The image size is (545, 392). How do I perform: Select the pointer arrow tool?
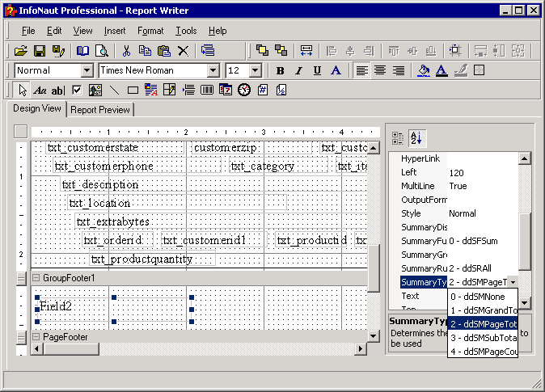(x=23, y=91)
